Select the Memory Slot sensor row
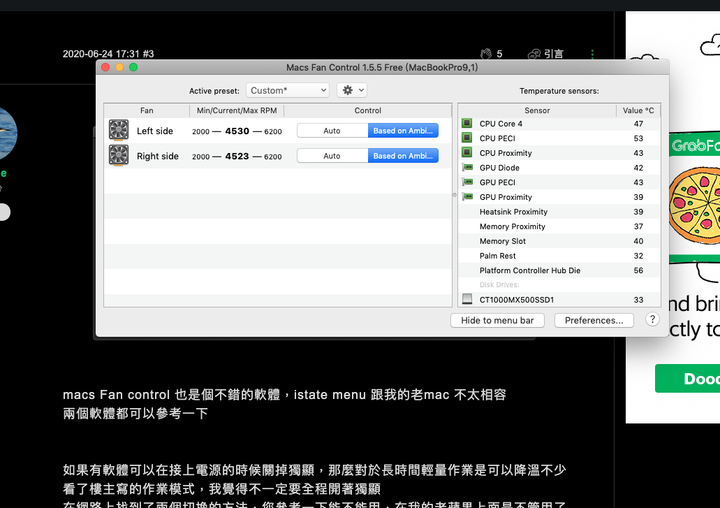Image resolution: width=720 pixels, height=508 pixels. 559,241
